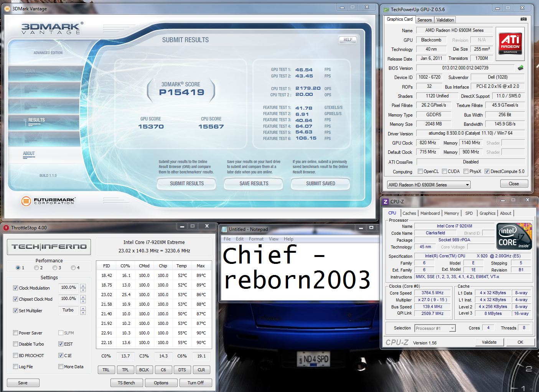
Task: Switch to the CPU-Z Graphics tab
Action: pyautogui.click(x=487, y=213)
